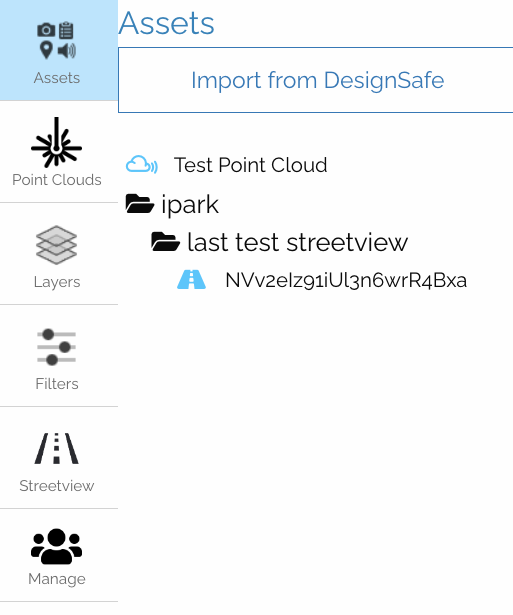Click Import from DesignSafe button

point(316,80)
